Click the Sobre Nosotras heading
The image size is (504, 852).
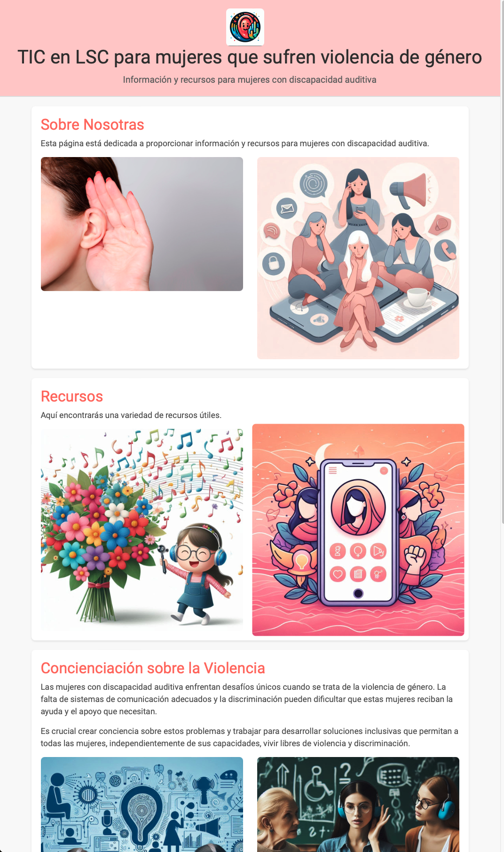(x=92, y=125)
